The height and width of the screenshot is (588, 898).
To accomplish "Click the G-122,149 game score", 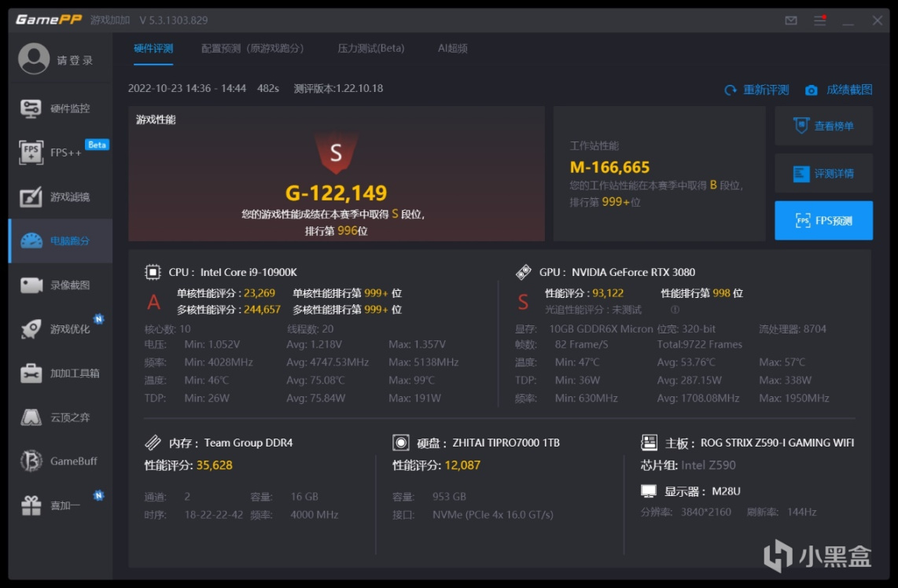I will (x=337, y=193).
